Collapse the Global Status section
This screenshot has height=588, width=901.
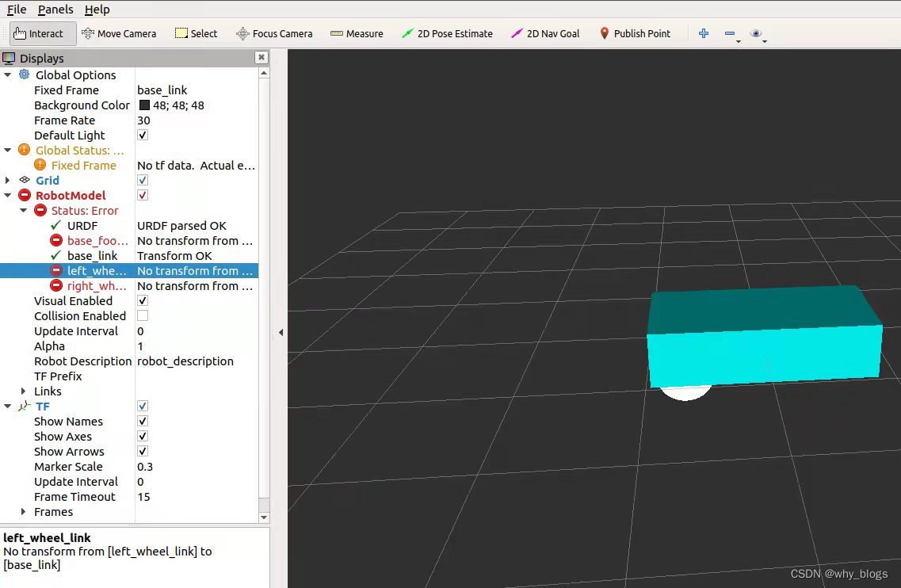click(x=7, y=150)
